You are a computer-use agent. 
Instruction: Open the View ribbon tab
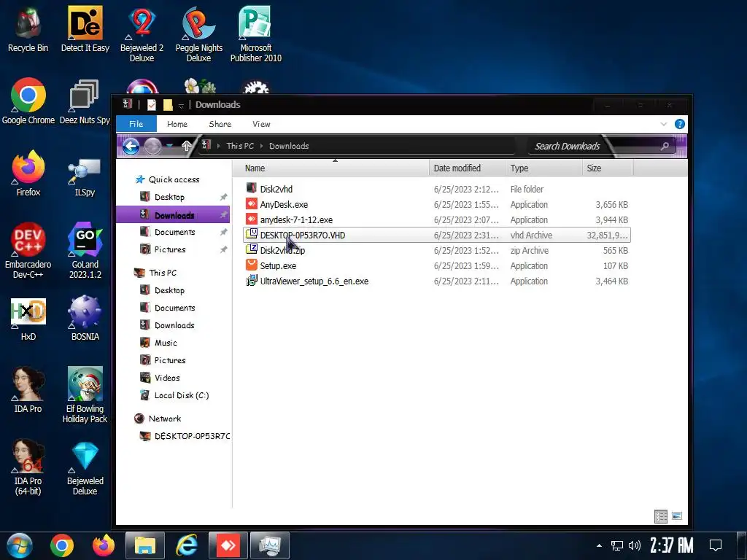pyautogui.click(x=261, y=124)
